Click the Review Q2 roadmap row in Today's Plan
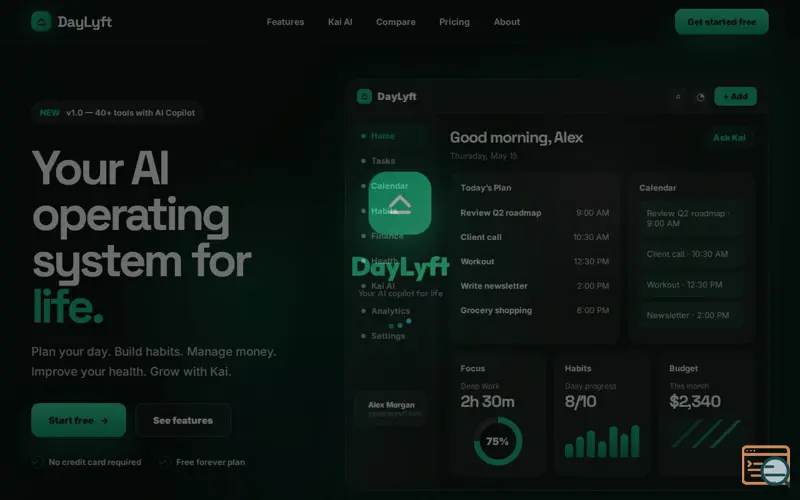Viewport: 800px width, 500px height. [535, 213]
